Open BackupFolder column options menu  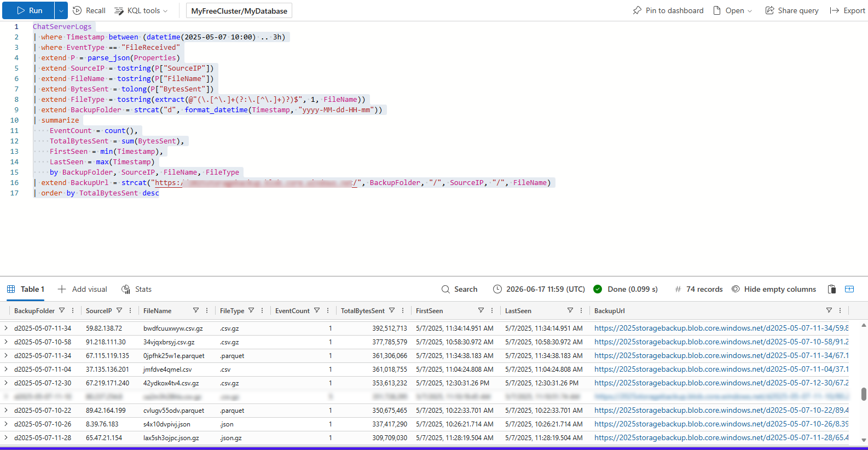(73, 310)
